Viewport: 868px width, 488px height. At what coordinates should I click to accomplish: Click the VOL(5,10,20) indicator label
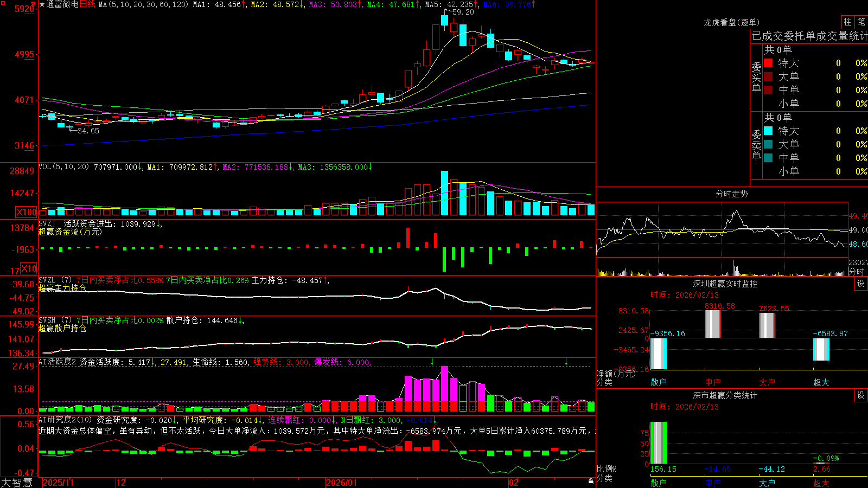pos(63,167)
